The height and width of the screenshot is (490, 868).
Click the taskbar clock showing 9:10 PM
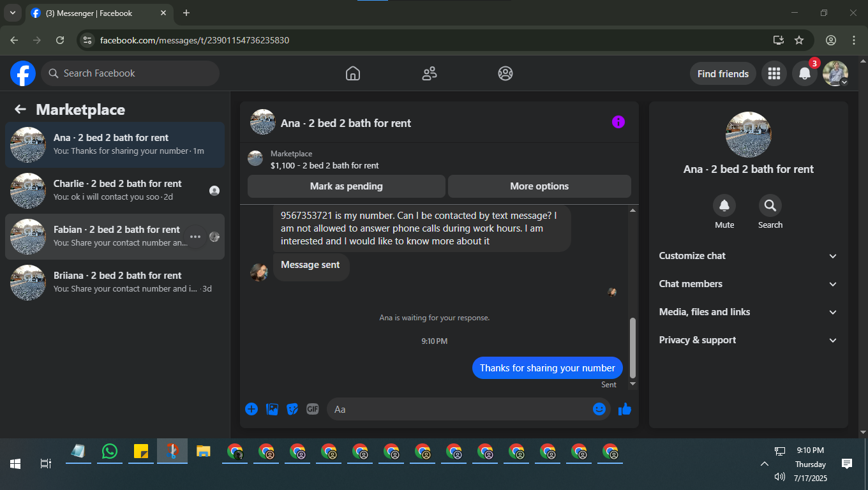tap(811, 450)
